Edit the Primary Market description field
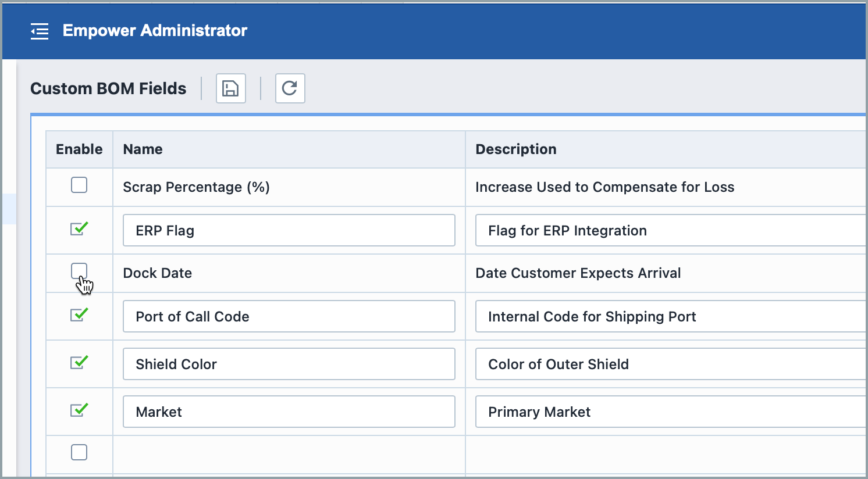Viewport: 868px width, 479px height. (671, 412)
